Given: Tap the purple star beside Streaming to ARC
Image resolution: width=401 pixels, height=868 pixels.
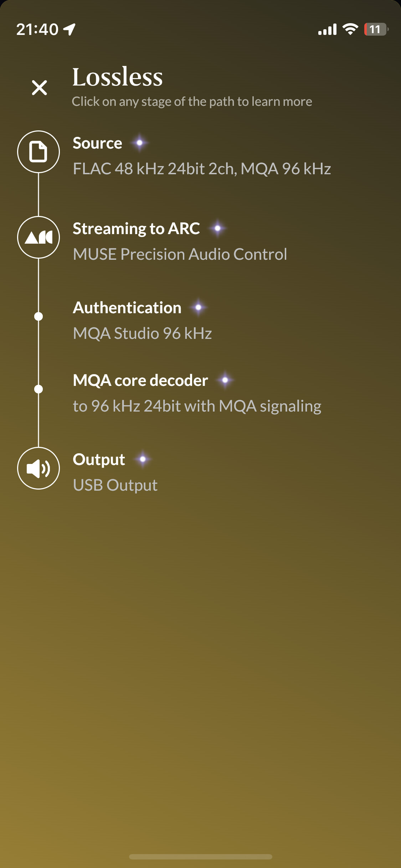Looking at the screenshot, I should (x=217, y=228).
